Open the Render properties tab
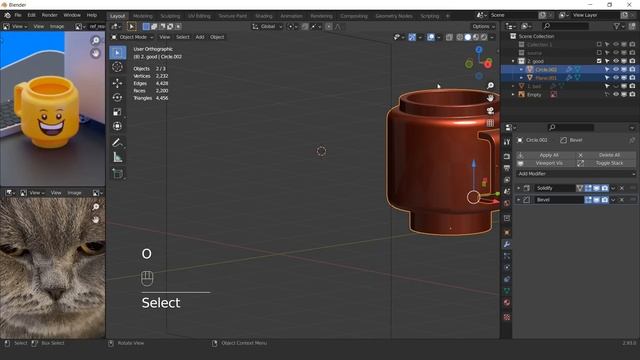 507,156
